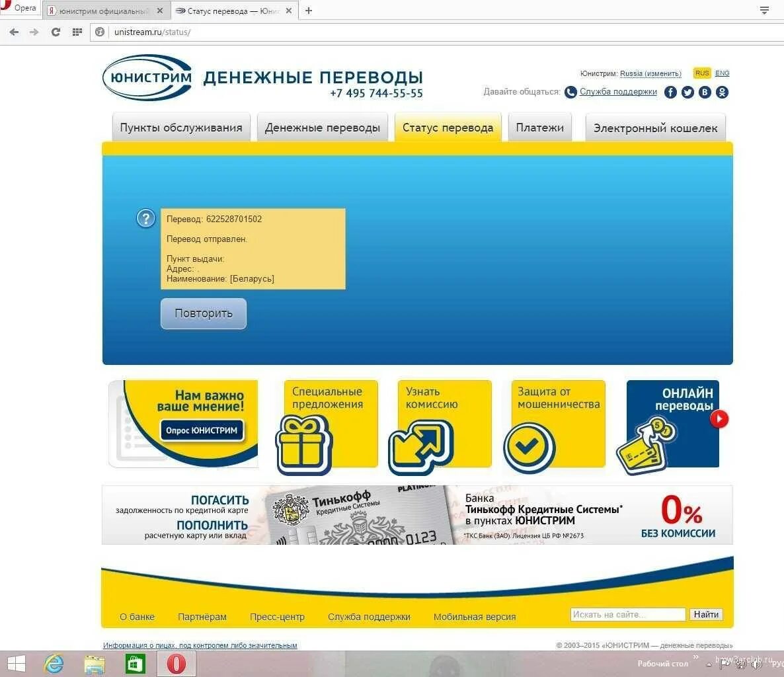Screen dimensions: 784x677
Task: Open the Opera tab menu icon at top right
Action: coord(764,10)
